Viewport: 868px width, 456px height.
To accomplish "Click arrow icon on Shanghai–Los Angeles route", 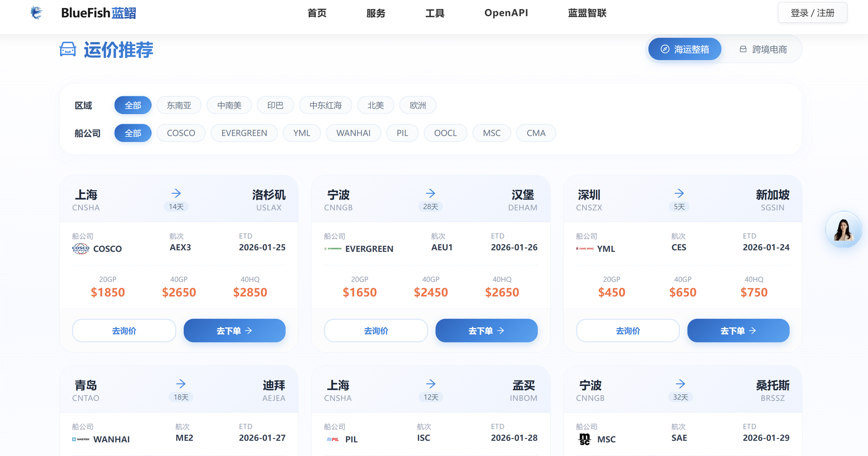I will click(x=176, y=193).
